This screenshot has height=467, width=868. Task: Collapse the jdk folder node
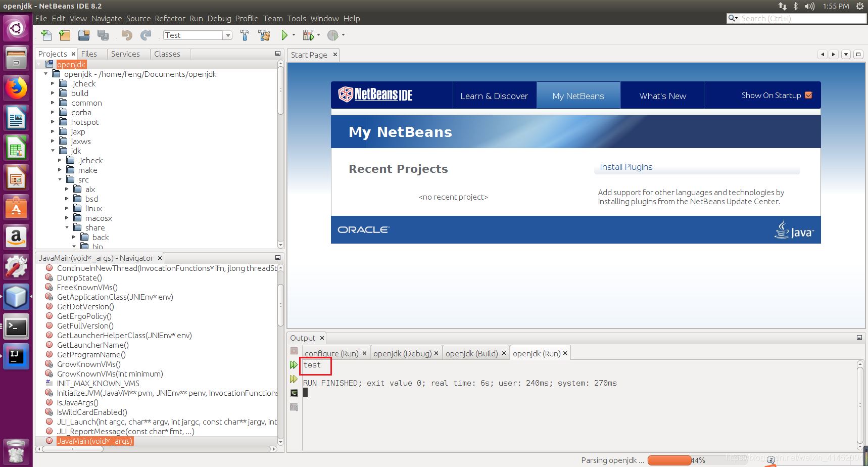(x=53, y=151)
